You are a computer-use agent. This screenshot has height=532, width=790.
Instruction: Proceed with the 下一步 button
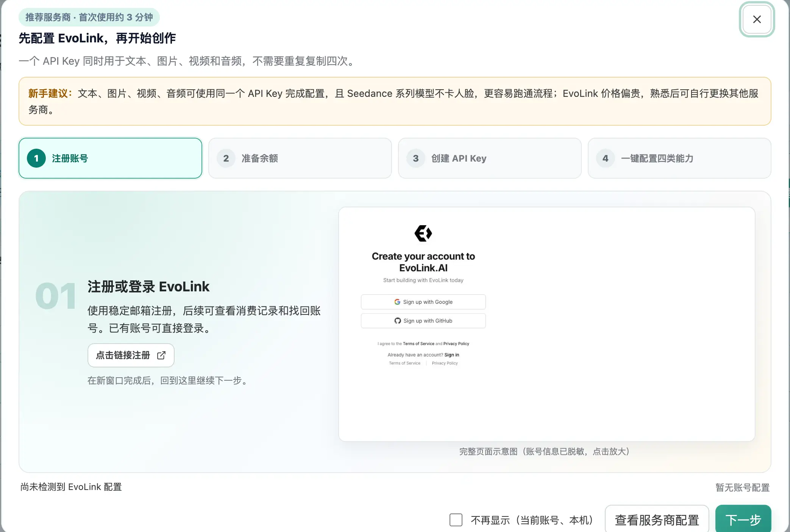743,520
